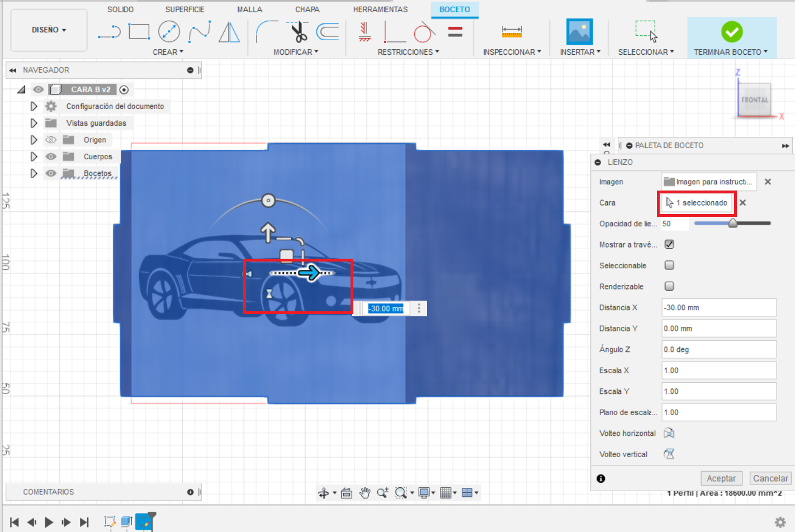Screen dimensions: 795x532
Task: Click the Aceptar button
Action: coord(721,478)
